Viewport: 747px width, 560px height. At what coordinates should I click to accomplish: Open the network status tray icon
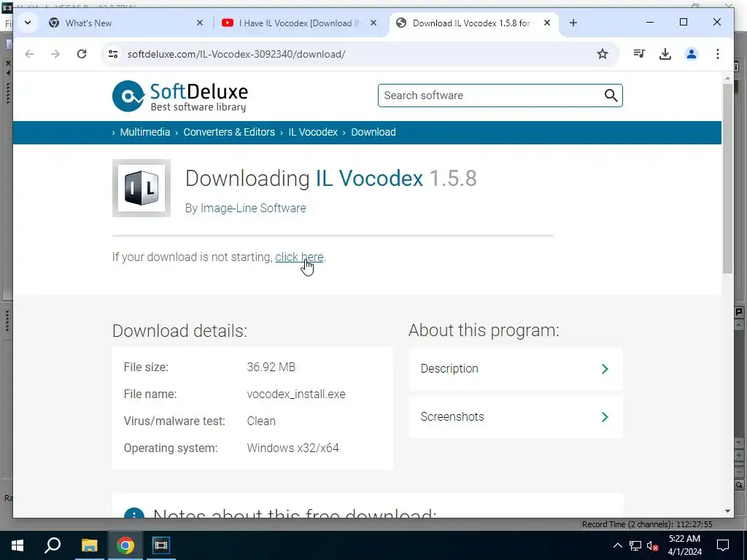click(x=635, y=545)
